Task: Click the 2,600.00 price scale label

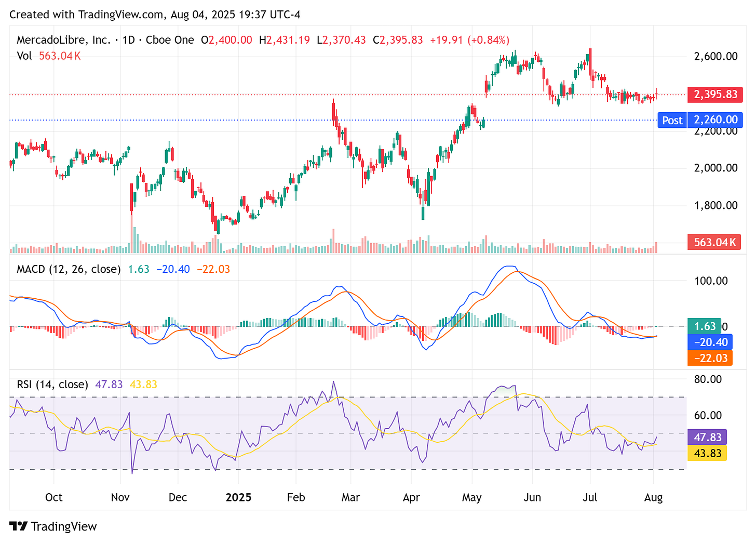Action: (x=715, y=56)
